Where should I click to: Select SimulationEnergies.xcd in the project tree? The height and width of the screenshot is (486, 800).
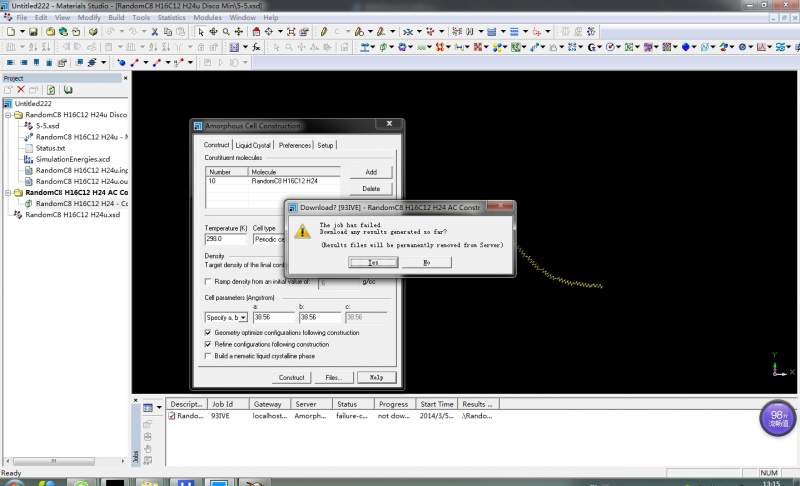coord(72,159)
